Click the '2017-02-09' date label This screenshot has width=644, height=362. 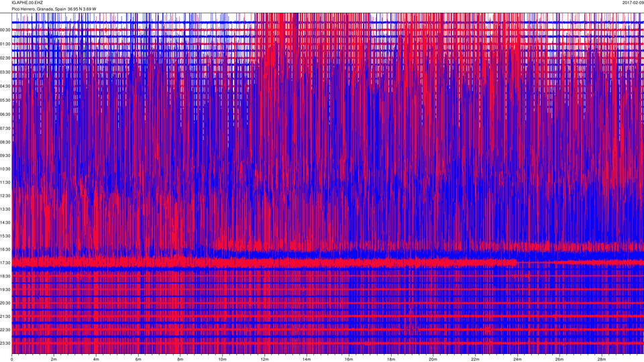(633, 3)
